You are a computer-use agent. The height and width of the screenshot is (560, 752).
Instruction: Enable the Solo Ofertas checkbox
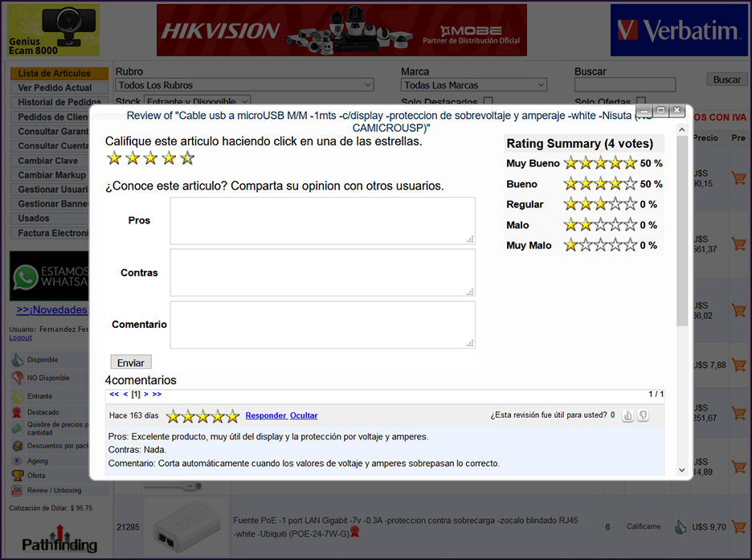coord(641,102)
